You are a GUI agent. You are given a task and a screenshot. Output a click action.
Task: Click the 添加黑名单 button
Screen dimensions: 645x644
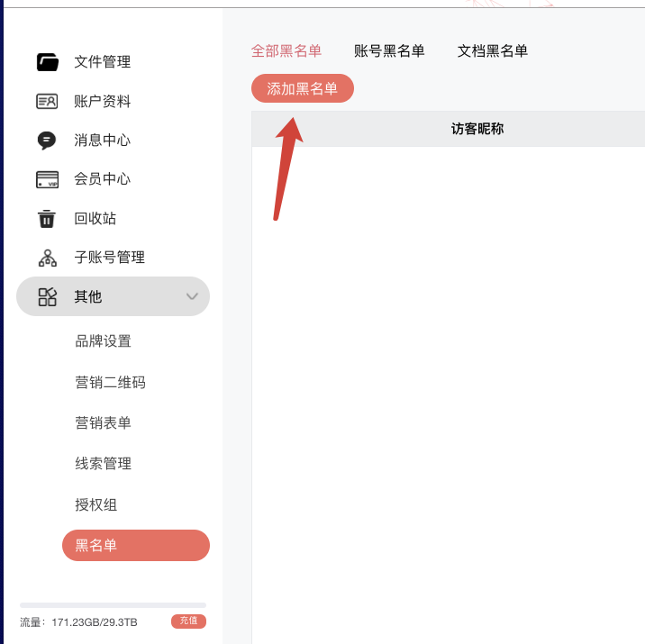(x=303, y=88)
